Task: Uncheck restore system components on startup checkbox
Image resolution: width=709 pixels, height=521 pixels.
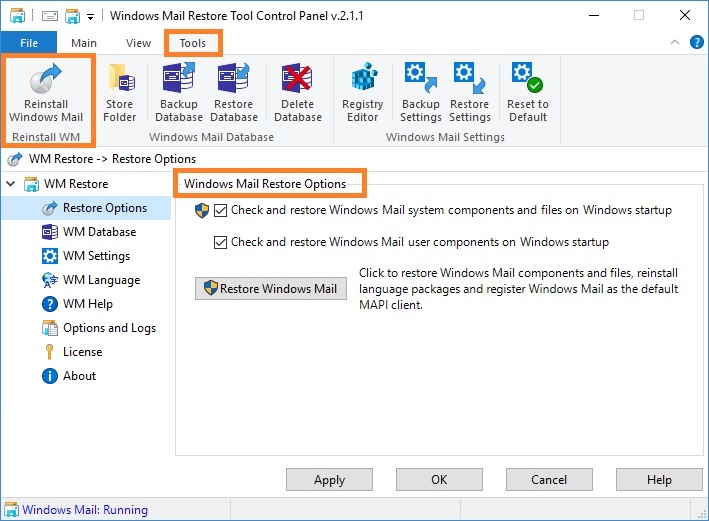Action: click(x=220, y=210)
